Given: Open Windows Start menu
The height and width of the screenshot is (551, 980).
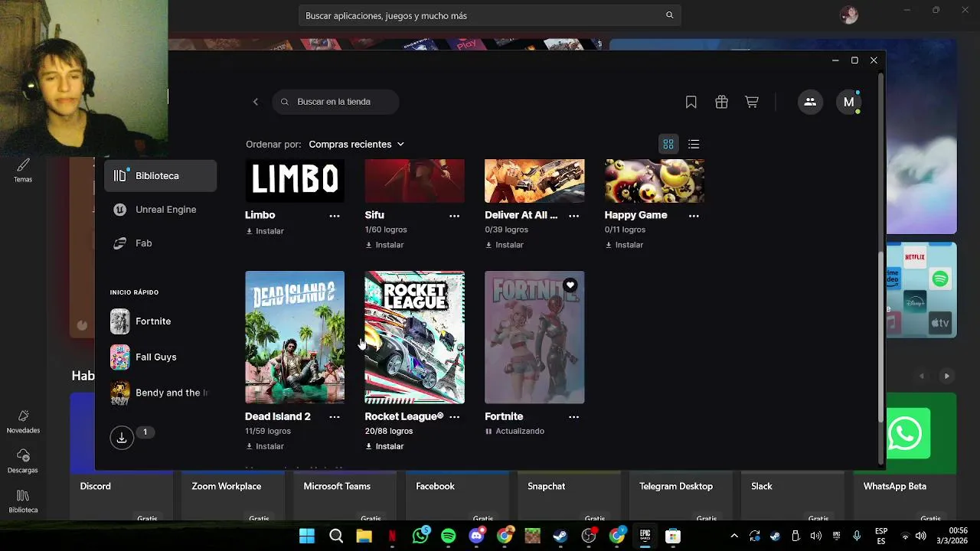Looking at the screenshot, I should [x=307, y=536].
